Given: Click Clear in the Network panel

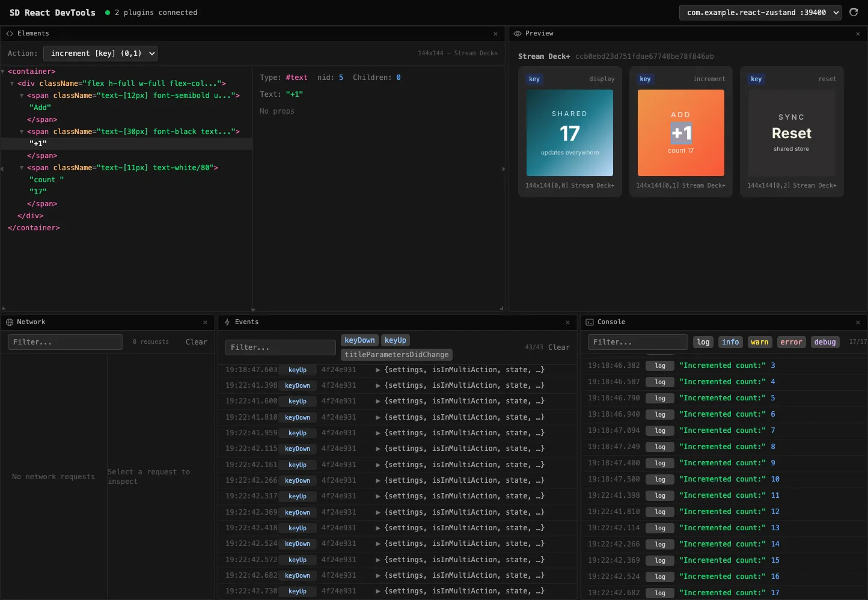Looking at the screenshot, I should coord(196,341).
